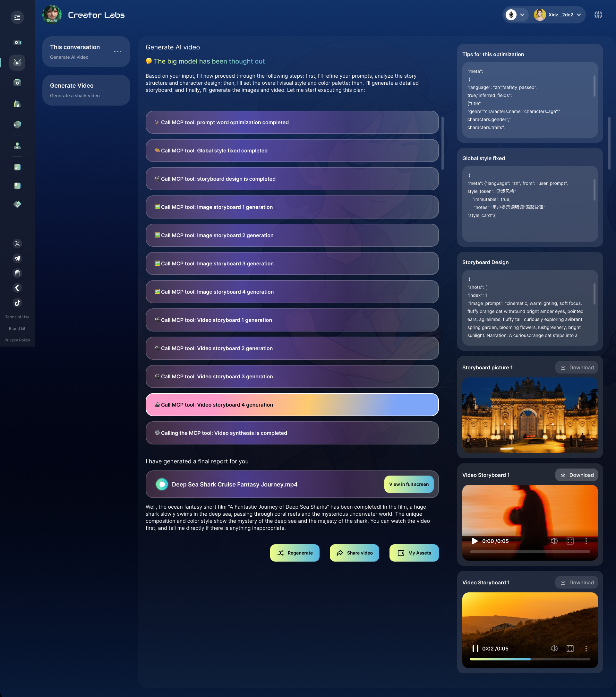Viewport: 616px width, 697px height.
Task: Open the TikTok social icon
Action: point(17,303)
